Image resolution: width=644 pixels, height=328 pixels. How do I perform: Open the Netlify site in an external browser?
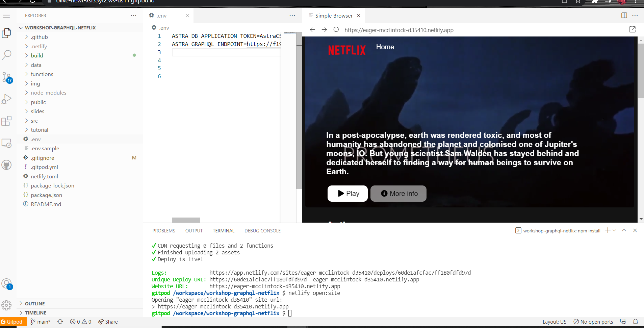(632, 29)
